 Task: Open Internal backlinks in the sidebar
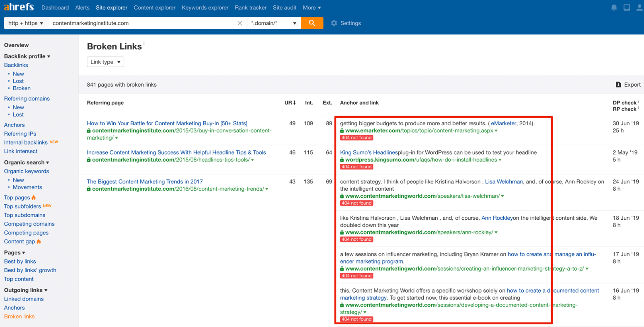click(x=26, y=143)
